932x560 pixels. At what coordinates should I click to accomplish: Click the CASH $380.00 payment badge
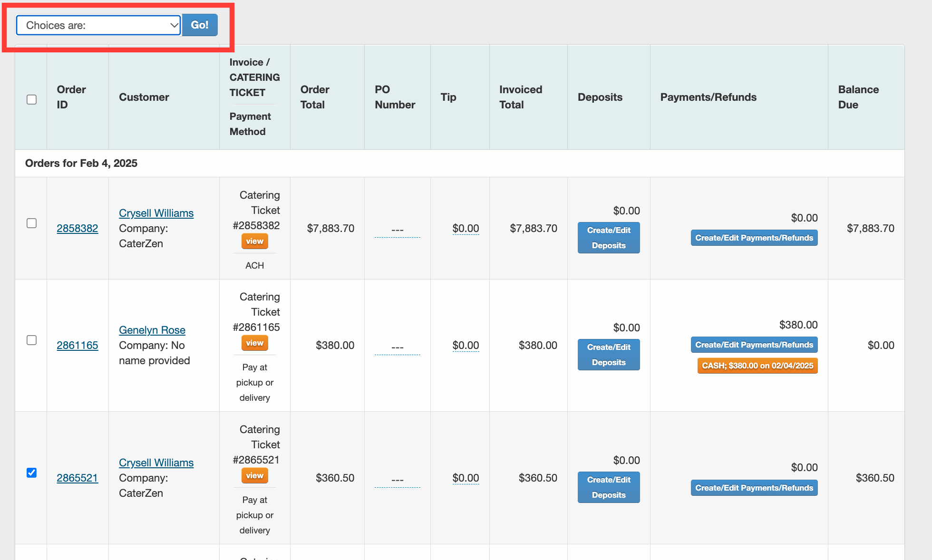(x=757, y=366)
